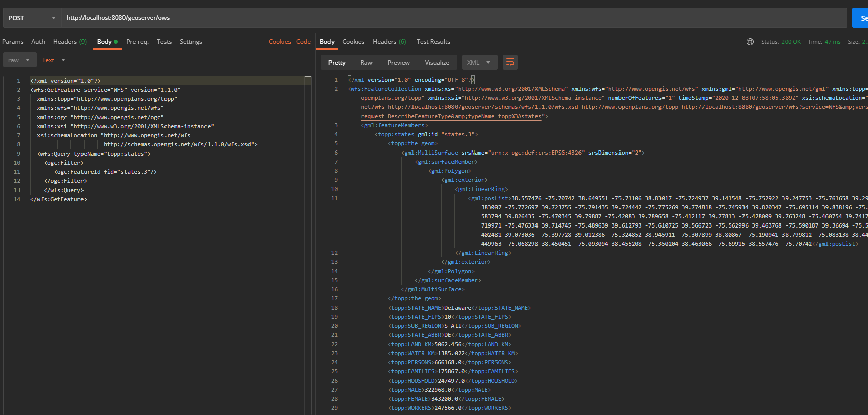
Task: Open the Auth tab
Action: tap(38, 42)
